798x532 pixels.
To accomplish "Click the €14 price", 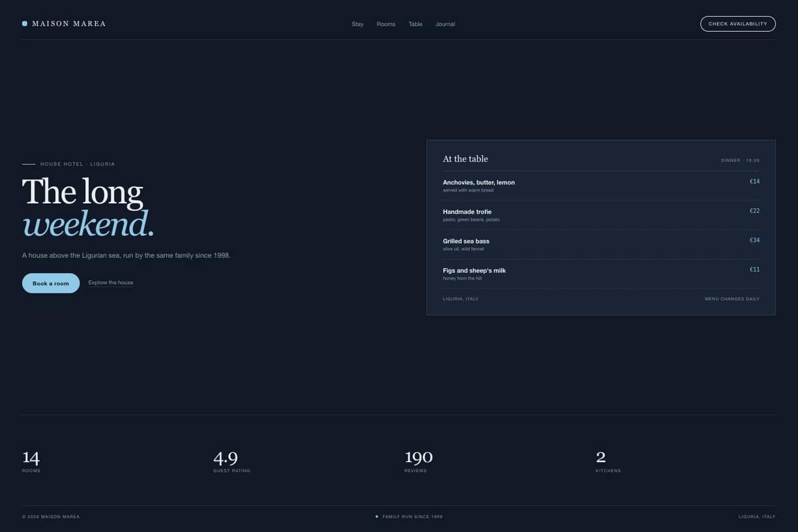I will coord(754,182).
